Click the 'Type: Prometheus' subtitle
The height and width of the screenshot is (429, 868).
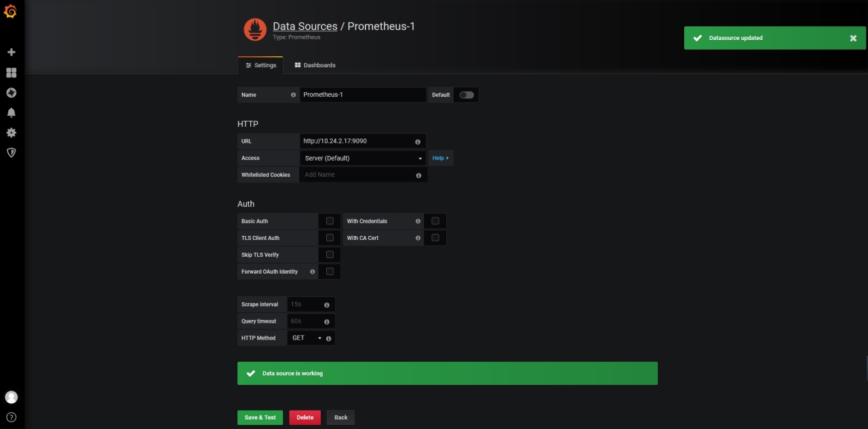coord(296,37)
